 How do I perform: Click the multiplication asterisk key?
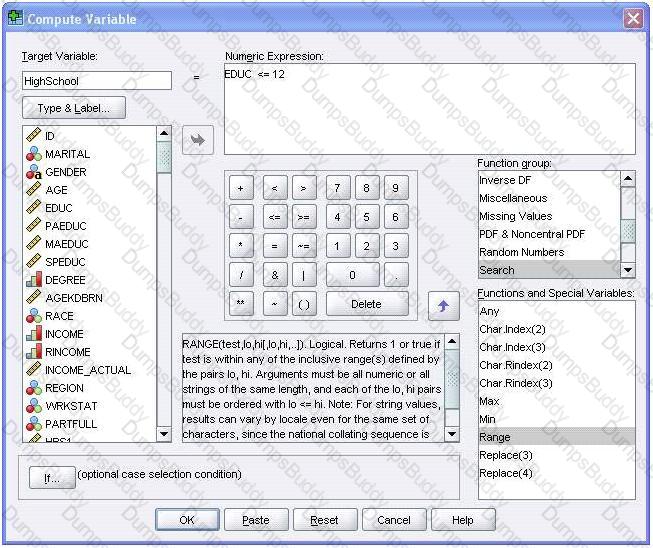point(241,246)
